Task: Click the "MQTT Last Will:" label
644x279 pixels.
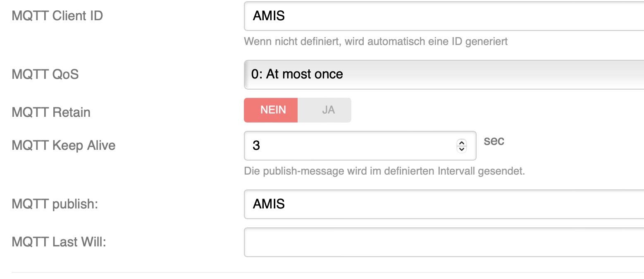Action: pos(59,242)
